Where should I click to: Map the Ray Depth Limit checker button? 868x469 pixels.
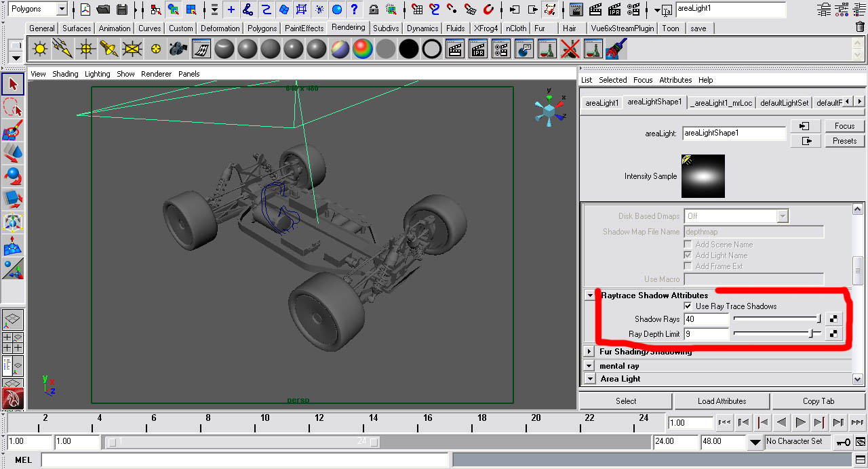pyautogui.click(x=833, y=333)
